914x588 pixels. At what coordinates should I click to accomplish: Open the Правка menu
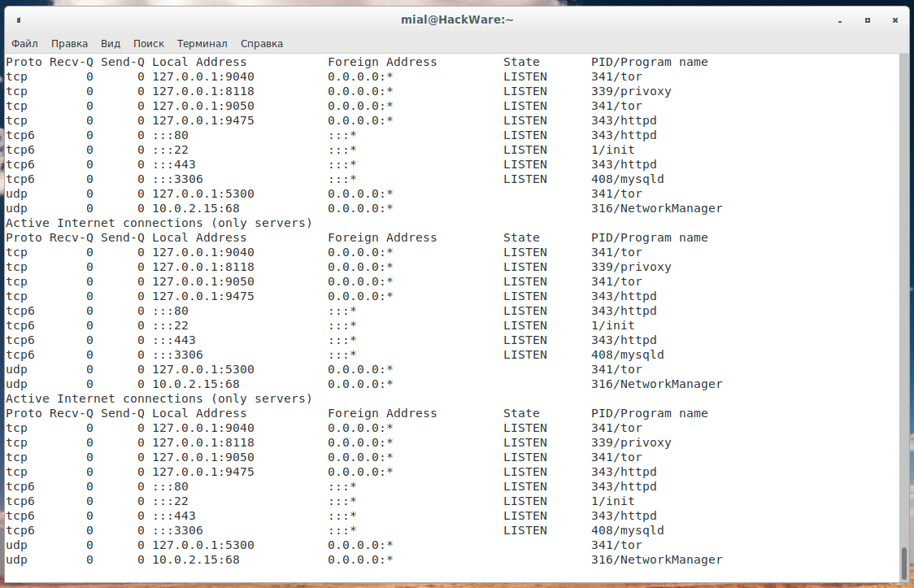pyautogui.click(x=69, y=43)
